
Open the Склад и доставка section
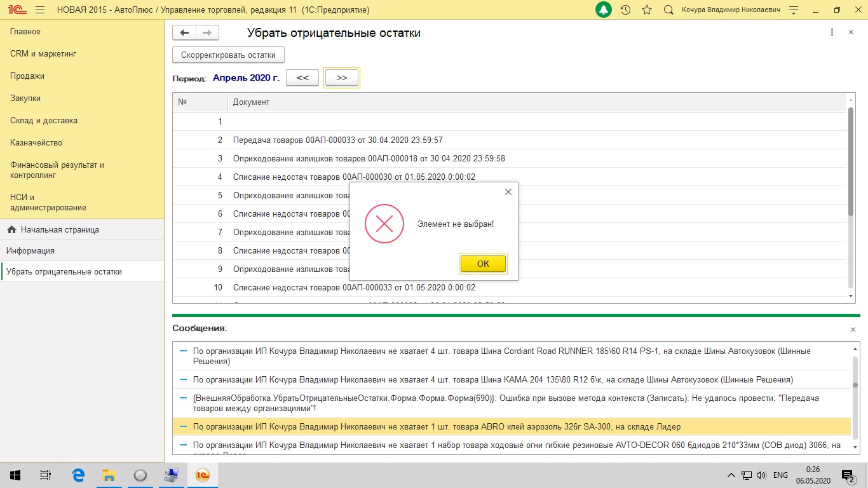tap(44, 121)
